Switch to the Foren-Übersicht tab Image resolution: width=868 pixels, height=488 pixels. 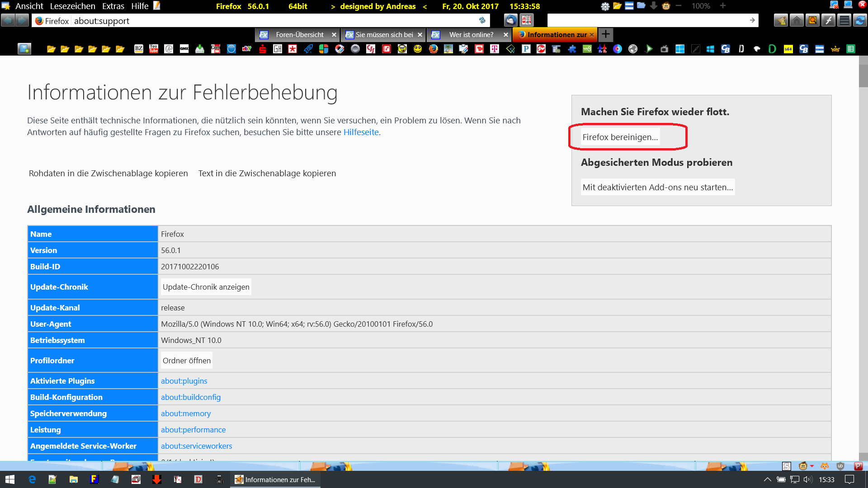(x=299, y=35)
